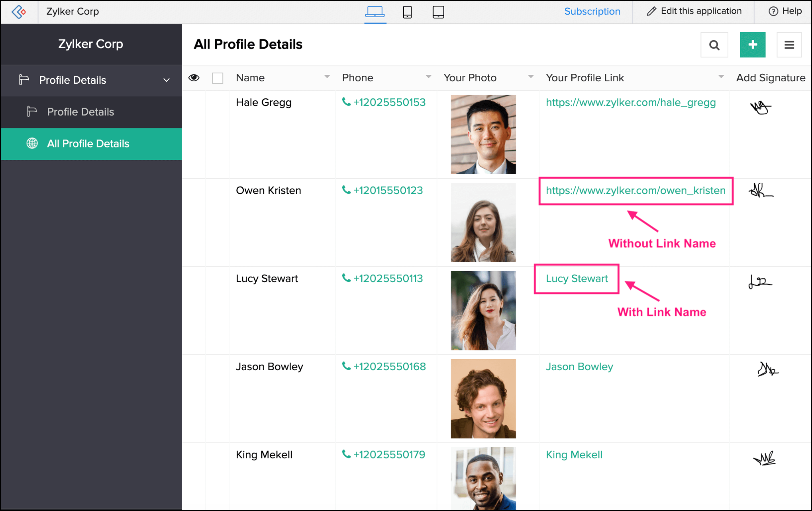The image size is (812, 511).
Task: Click Owen Kristen's photo thumbnail
Action: [483, 222]
